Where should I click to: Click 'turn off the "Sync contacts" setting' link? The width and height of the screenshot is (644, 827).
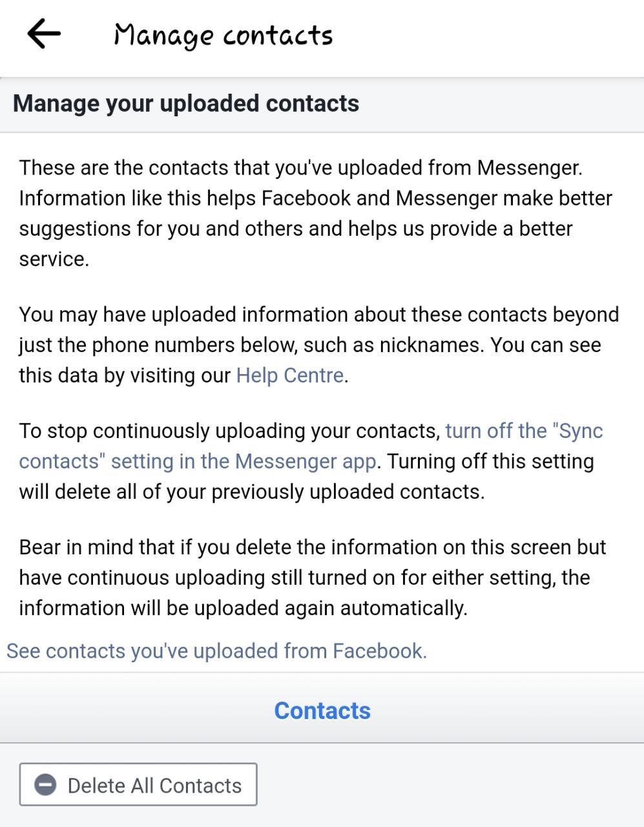point(523,431)
